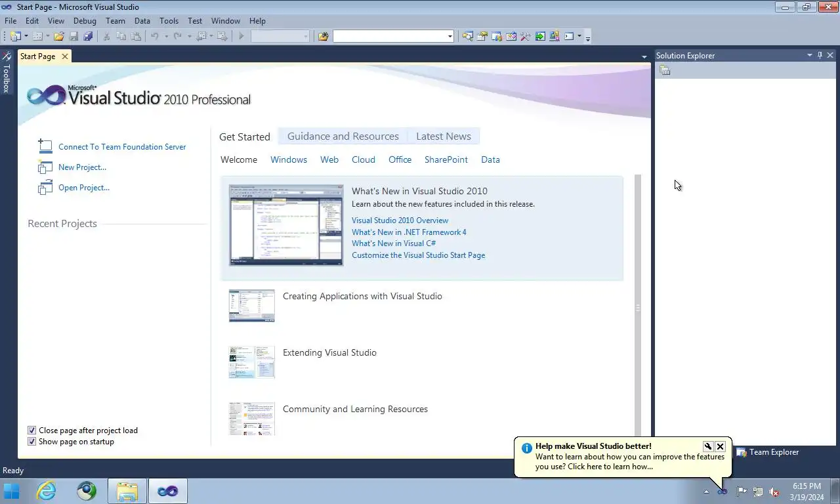Click the Object Browser toolbar icon
Image resolution: width=840 pixels, height=504 pixels.
(x=511, y=37)
